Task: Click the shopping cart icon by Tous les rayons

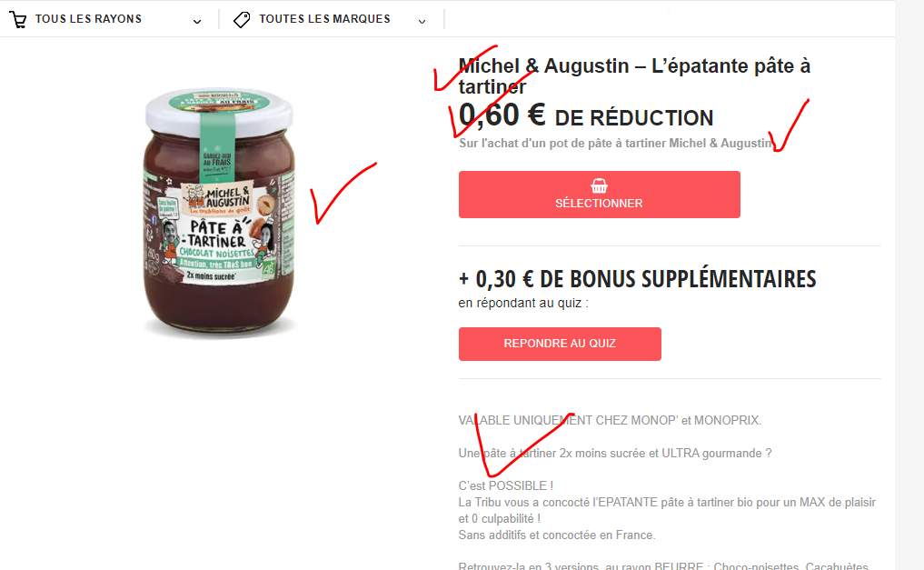Action: pyautogui.click(x=17, y=19)
